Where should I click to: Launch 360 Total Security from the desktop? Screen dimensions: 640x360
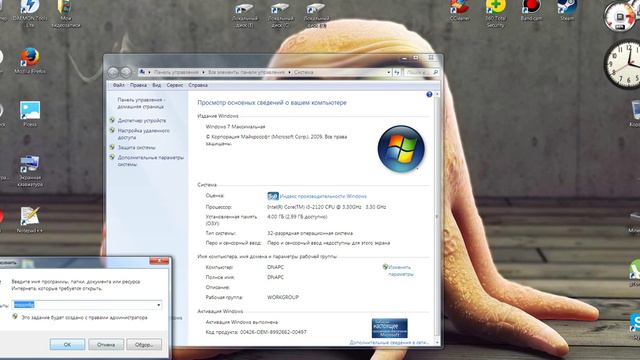496,13
